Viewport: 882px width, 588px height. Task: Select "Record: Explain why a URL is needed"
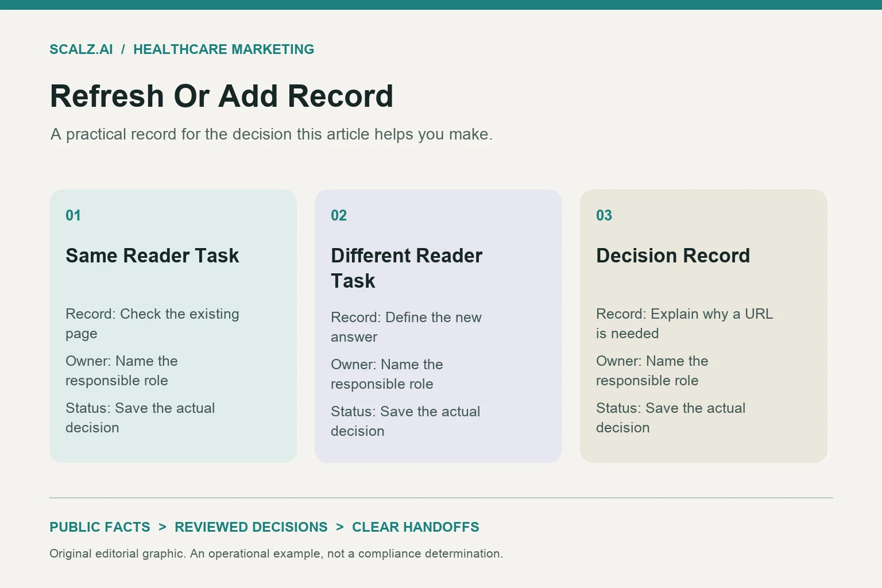(684, 324)
